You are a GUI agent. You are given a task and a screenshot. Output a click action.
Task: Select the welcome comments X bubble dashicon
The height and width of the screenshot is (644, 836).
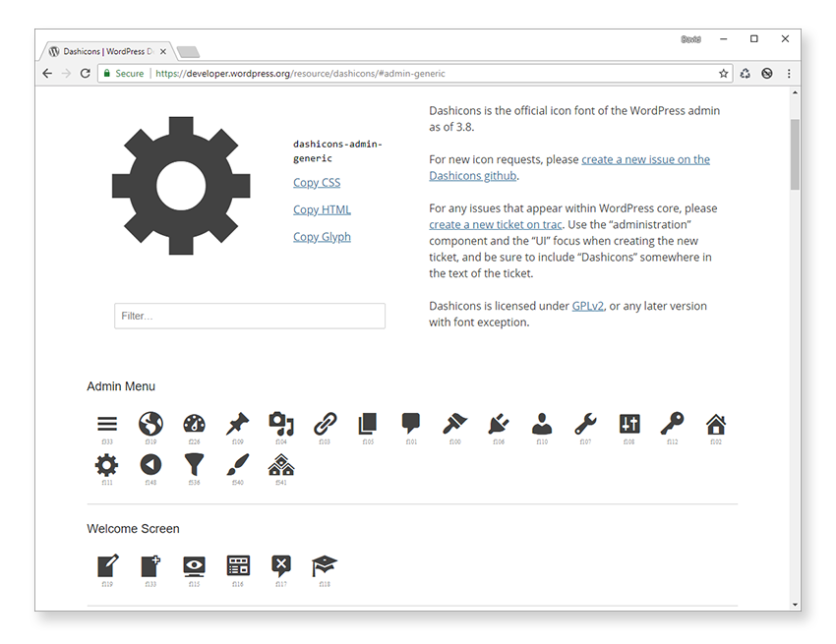[x=281, y=566]
